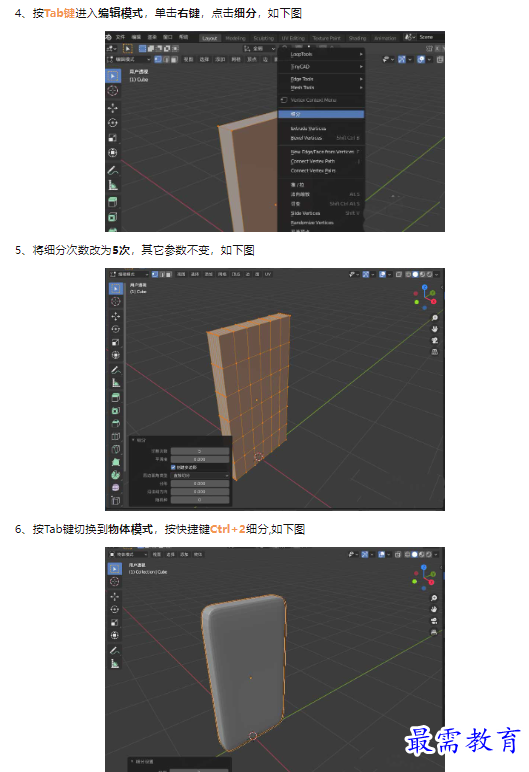Expand the shading options arrow in the second Blender screenshot
The height and width of the screenshot is (772, 529).
(x=437, y=274)
